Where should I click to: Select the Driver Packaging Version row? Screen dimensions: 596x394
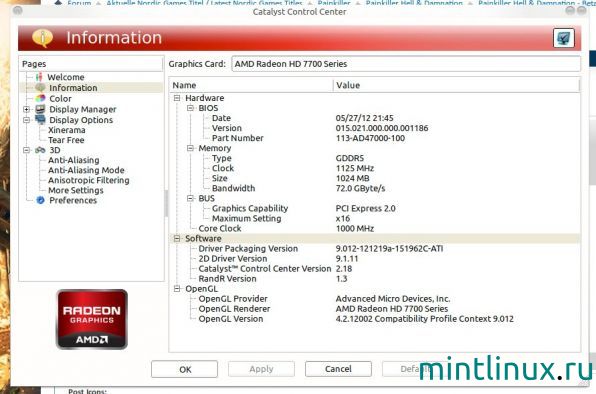[x=375, y=248]
